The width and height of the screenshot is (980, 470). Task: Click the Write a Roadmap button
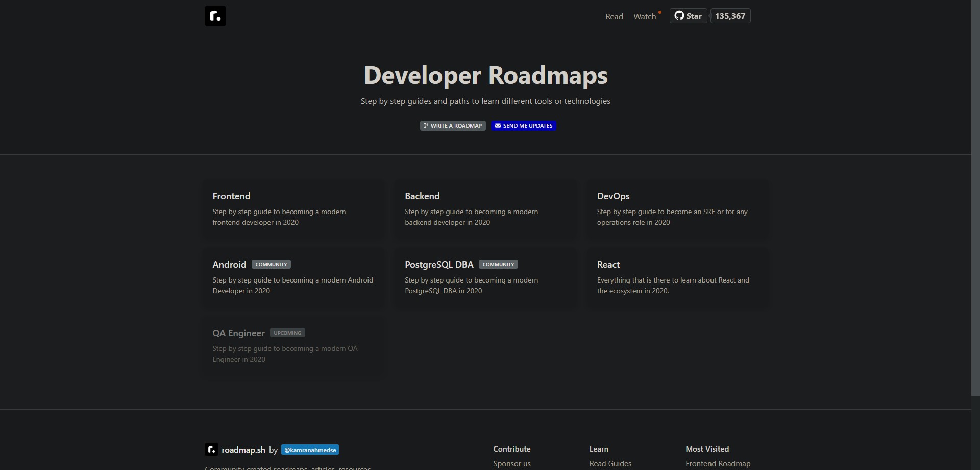pyautogui.click(x=453, y=126)
